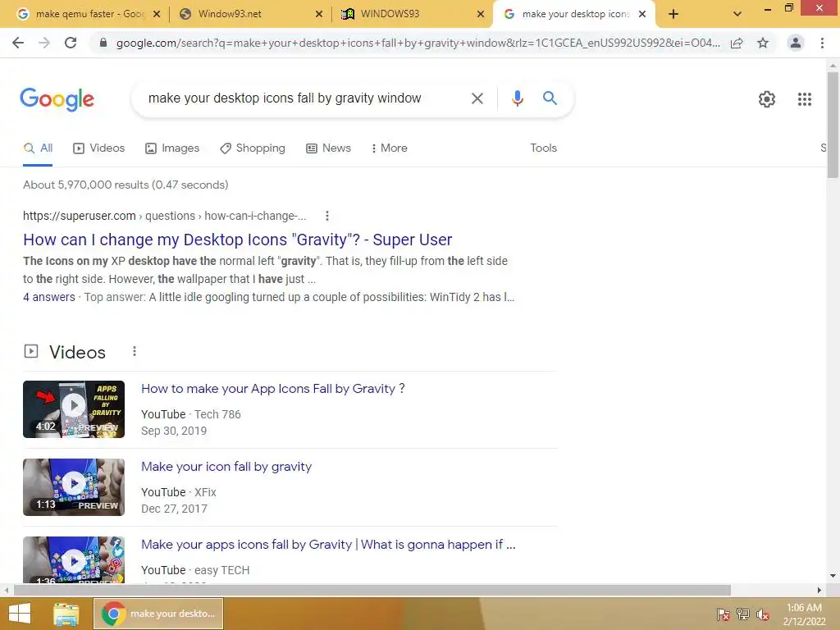Open Chrome three-dot menu
The image size is (840, 630).
822,43
